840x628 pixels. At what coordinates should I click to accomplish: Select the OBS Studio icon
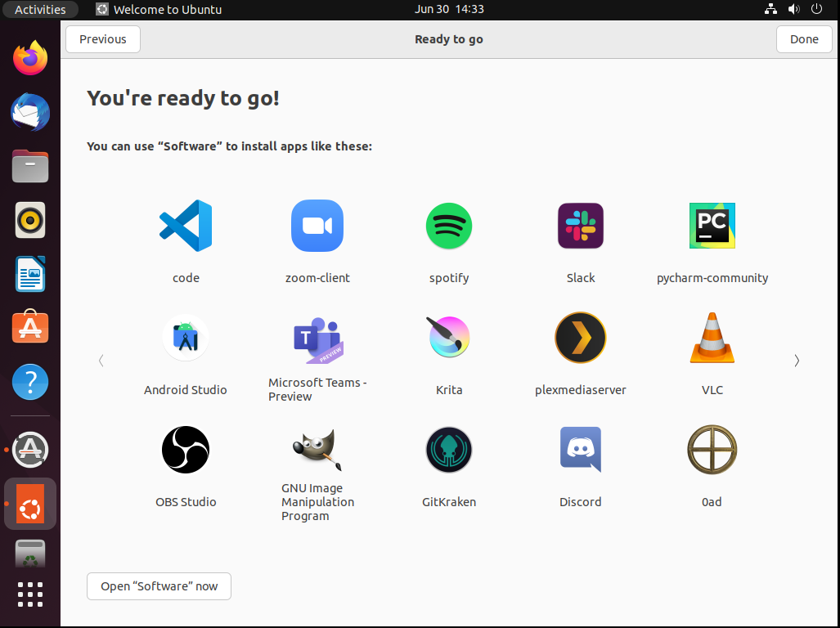pos(186,450)
